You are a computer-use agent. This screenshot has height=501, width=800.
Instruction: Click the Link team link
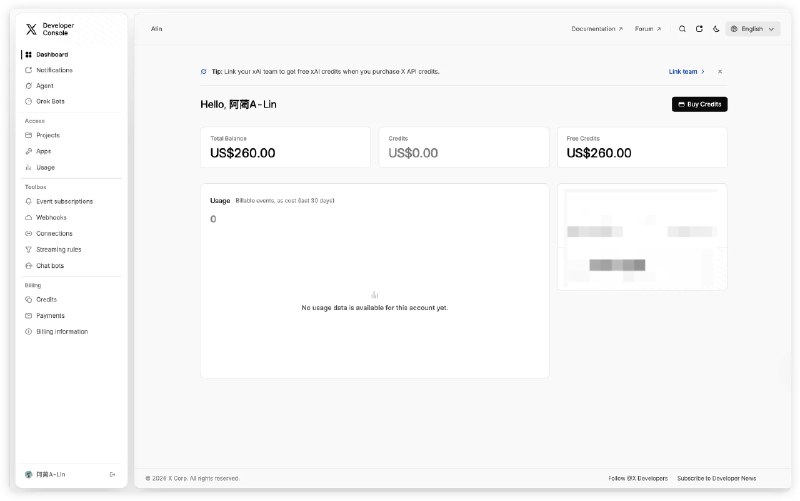(x=687, y=72)
